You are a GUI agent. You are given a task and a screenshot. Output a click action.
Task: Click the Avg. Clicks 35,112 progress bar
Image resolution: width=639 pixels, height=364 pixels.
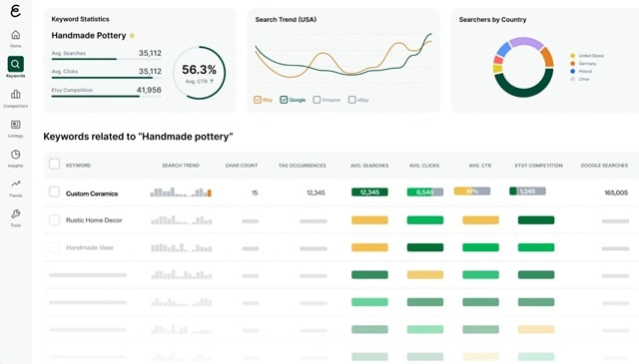click(x=107, y=78)
